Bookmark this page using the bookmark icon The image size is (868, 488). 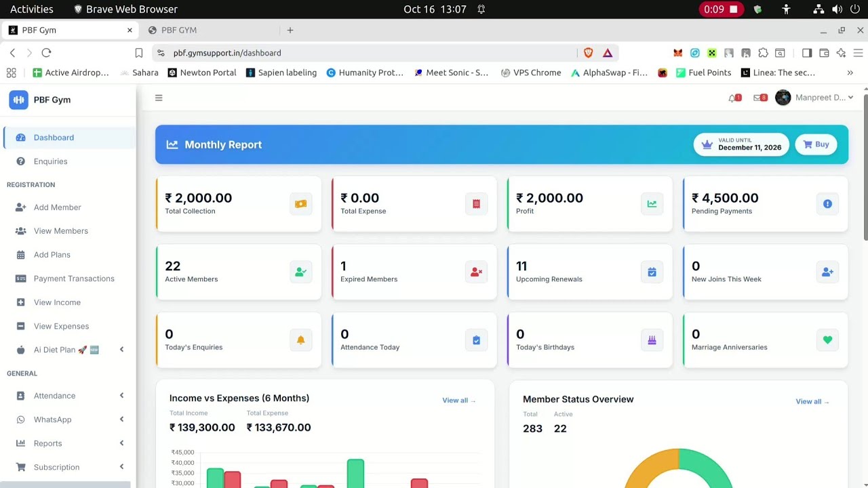point(139,53)
